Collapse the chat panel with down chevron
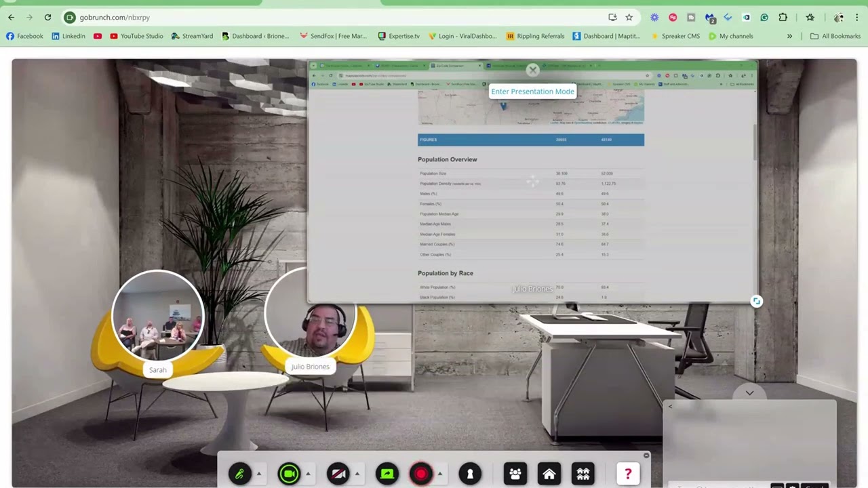868x488 pixels. [x=749, y=392]
